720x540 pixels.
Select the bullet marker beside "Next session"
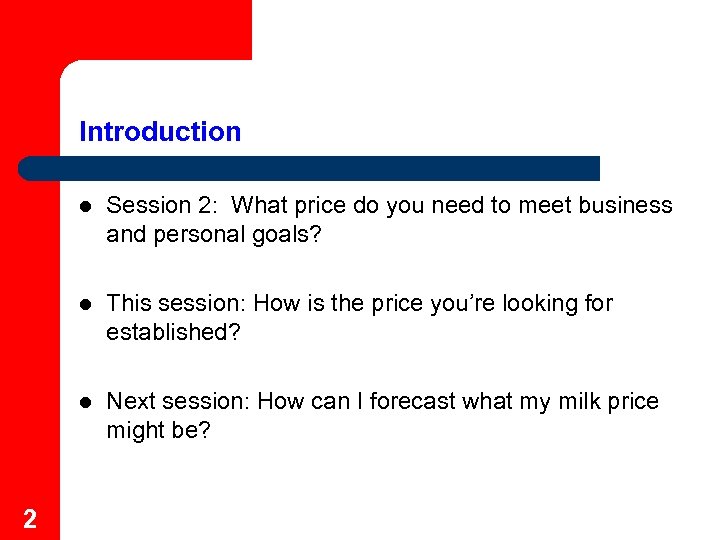[87, 402]
